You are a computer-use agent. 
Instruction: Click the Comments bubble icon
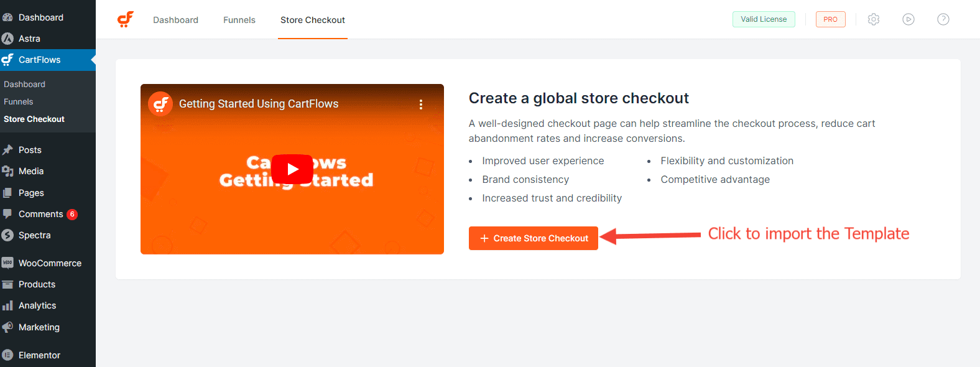[7, 214]
